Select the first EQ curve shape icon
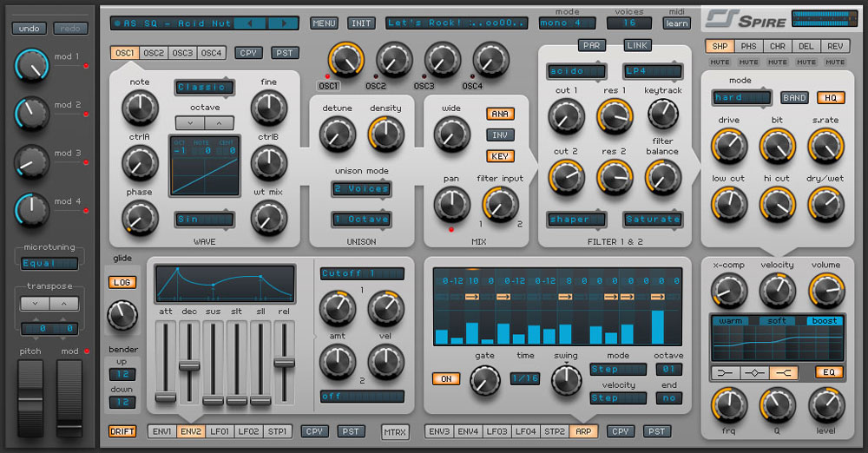This screenshot has height=453, width=868. tap(725, 372)
